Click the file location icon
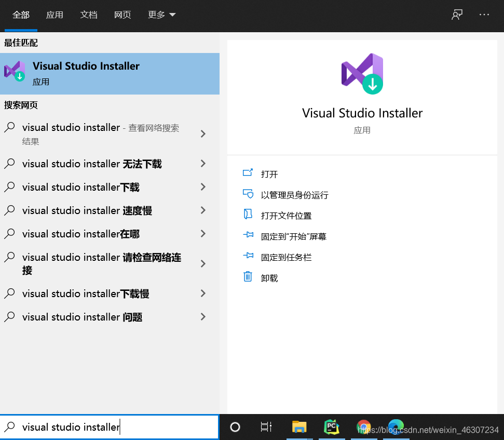The width and height of the screenshot is (504, 440). click(248, 214)
